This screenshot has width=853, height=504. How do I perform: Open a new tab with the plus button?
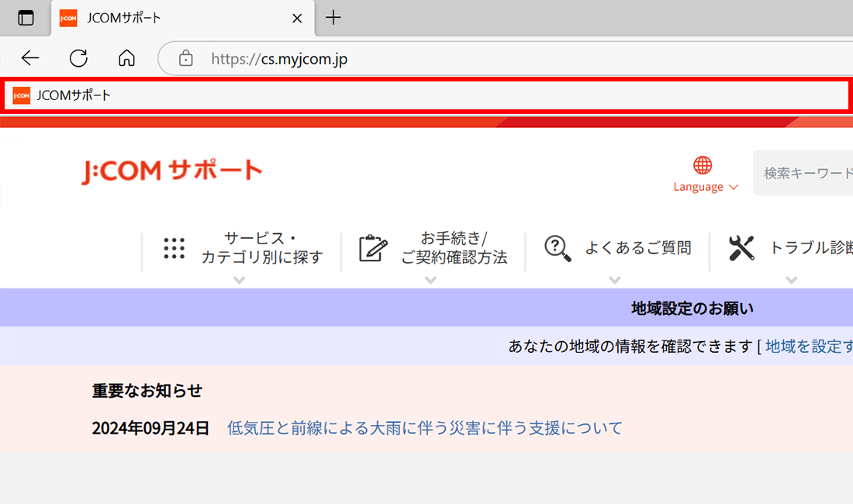(x=333, y=18)
